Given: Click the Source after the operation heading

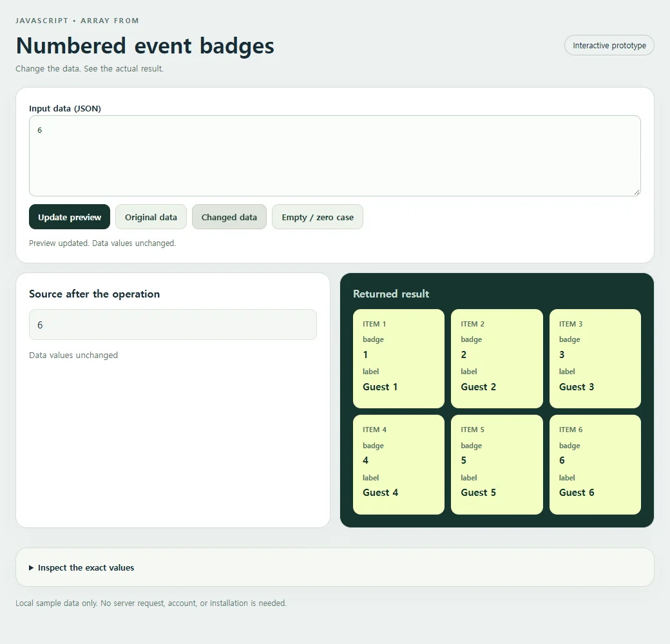Looking at the screenshot, I should pos(95,294).
